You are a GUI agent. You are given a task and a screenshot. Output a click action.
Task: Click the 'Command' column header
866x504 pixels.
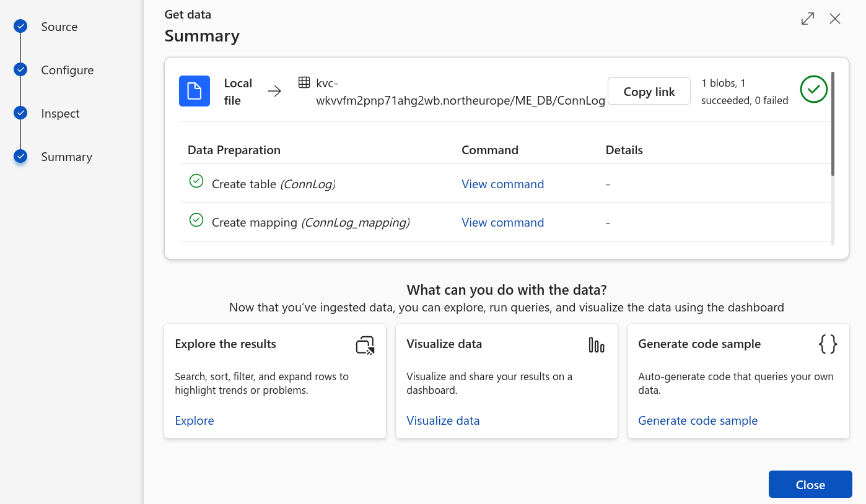490,150
